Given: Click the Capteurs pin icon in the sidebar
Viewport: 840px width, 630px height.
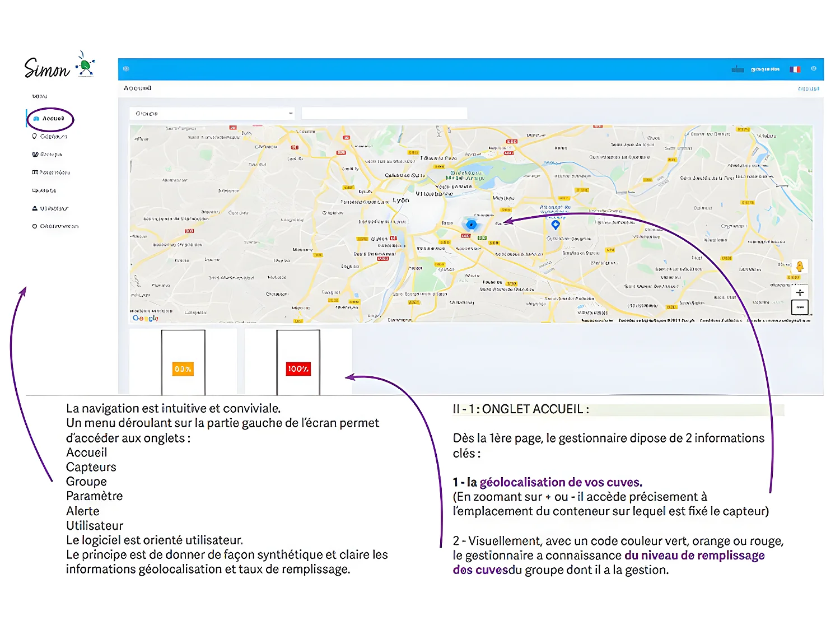Looking at the screenshot, I should pos(35,136).
